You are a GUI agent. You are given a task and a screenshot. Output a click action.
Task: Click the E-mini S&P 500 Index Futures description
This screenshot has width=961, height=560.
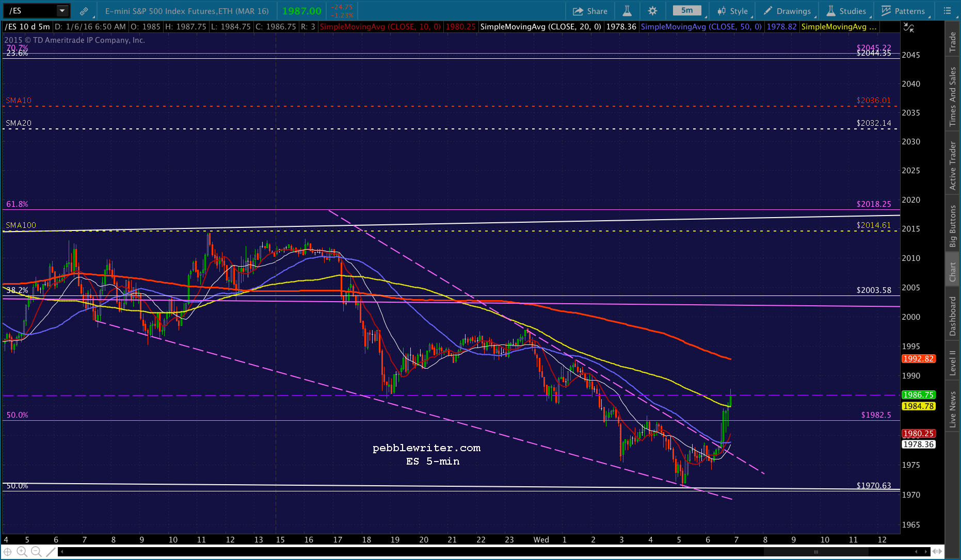[187, 11]
